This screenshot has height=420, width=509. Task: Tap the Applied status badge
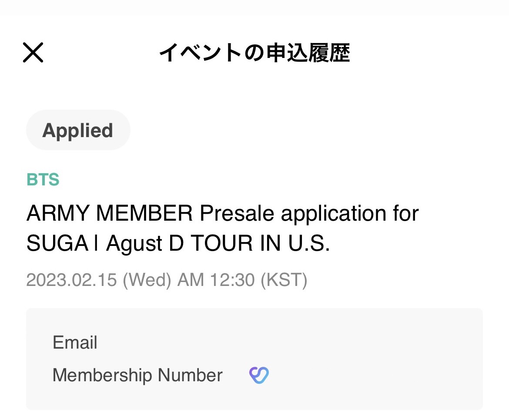point(78,131)
